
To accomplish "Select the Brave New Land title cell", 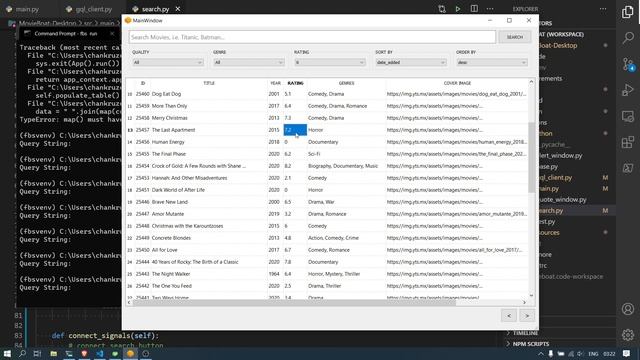I will point(209,202).
